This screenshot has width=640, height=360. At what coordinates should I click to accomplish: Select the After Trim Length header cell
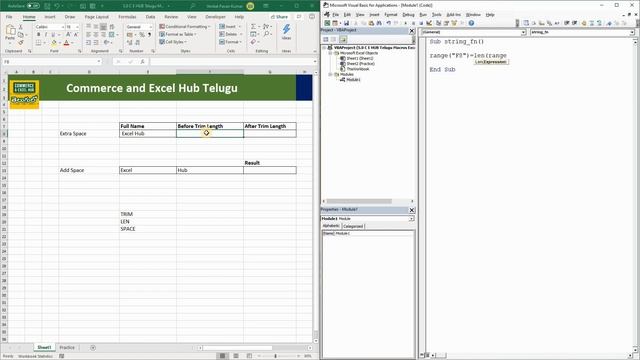tap(270, 126)
